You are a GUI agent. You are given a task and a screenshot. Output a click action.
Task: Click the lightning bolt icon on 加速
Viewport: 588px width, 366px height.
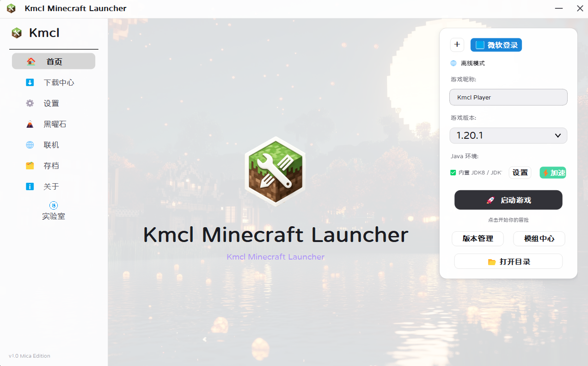[545, 173]
